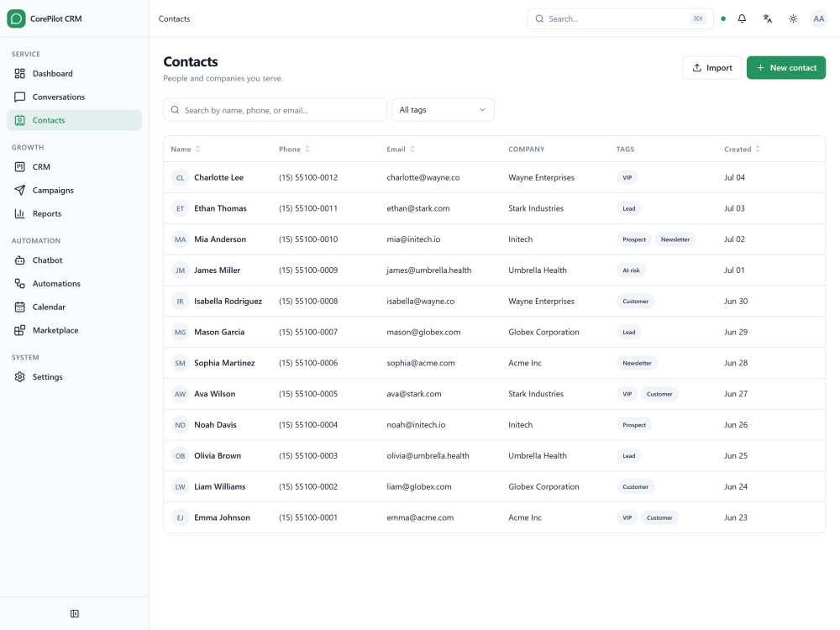The width and height of the screenshot is (840, 630).
Task: Click James Miller's At risk tag
Action: [x=631, y=270]
